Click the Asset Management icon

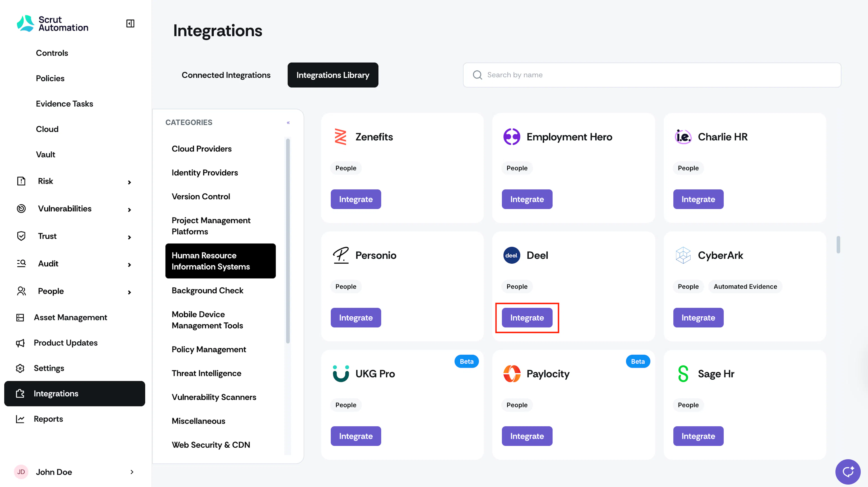pyautogui.click(x=20, y=317)
